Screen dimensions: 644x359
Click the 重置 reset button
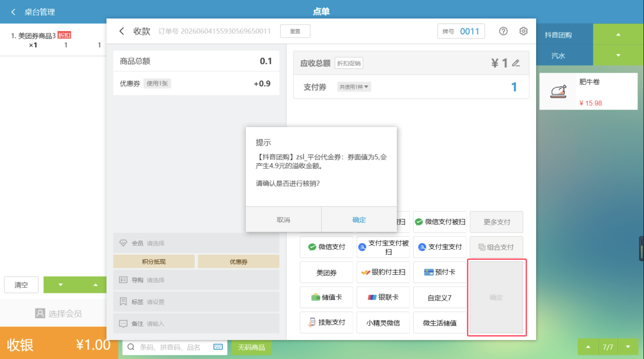point(295,31)
